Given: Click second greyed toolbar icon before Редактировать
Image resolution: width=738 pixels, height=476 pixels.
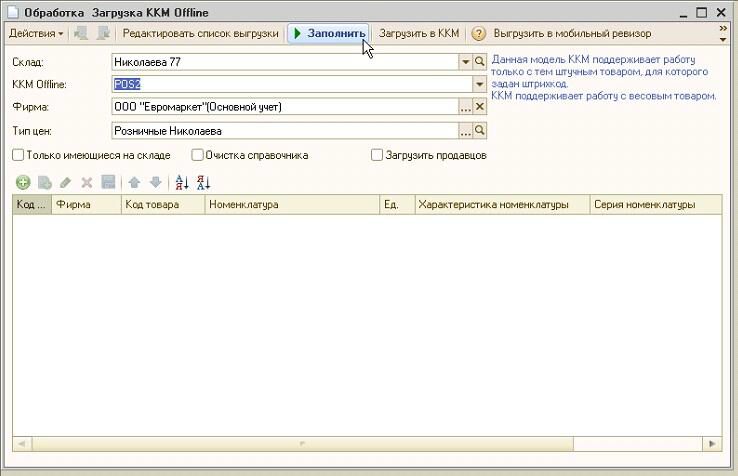Looking at the screenshot, I should [103, 33].
